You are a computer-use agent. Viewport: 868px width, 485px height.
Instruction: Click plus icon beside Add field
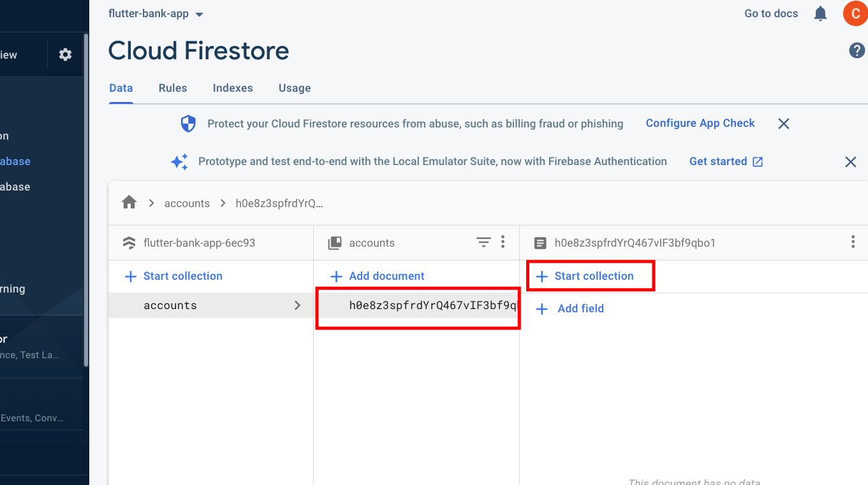pyautogui.click(x=542, y=309)
